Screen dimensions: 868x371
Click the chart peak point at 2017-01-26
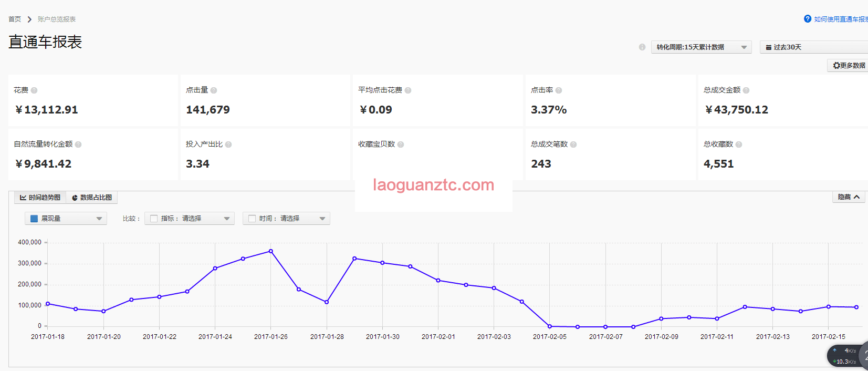(271, 251)
